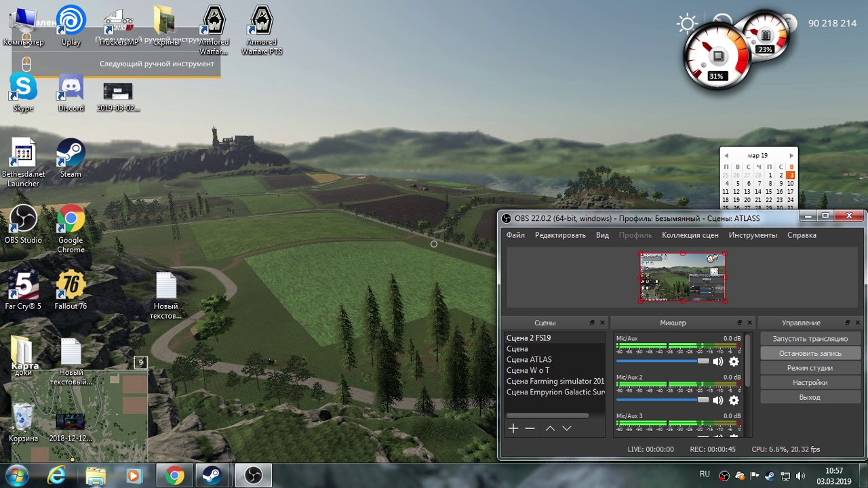The width and height of the screenshot is (868, 488).
Task: Click the OBS preview thumbnail
Action: coord(682,277)
